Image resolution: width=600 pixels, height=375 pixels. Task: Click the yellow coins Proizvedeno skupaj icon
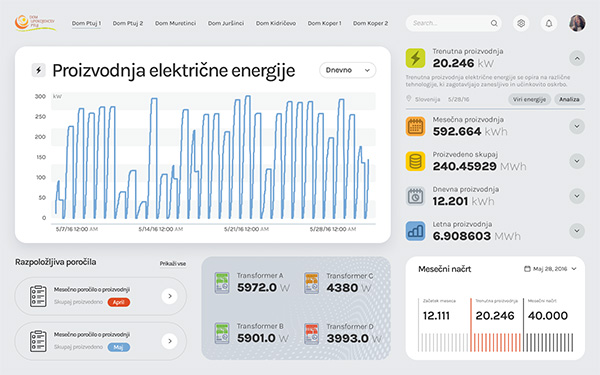click(415, 161)
